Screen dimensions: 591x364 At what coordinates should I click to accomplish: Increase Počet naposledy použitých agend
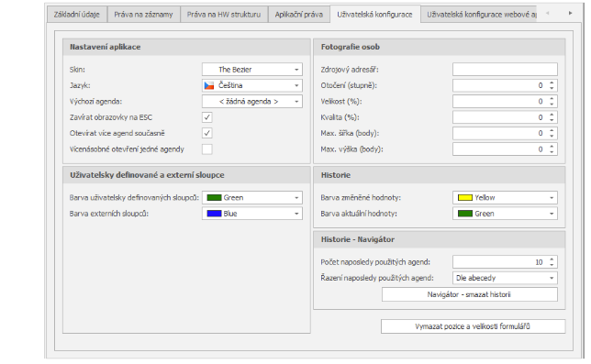click(x=552, y=259)
